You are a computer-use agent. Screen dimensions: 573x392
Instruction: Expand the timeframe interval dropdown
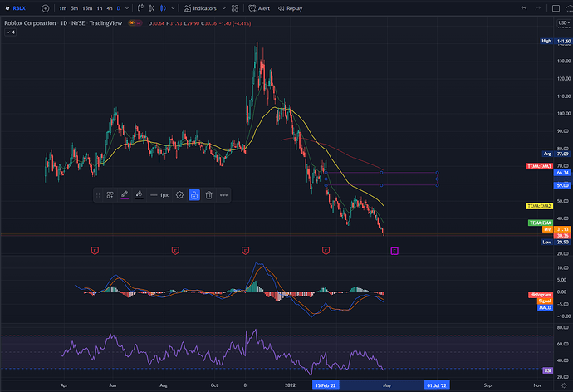click(x=127, y=8)
